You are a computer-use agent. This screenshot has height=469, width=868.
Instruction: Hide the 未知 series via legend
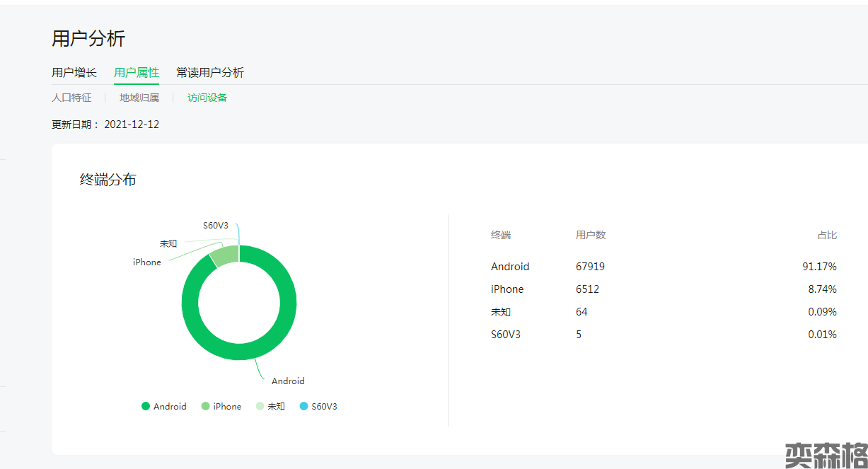(x=270, y=407)
